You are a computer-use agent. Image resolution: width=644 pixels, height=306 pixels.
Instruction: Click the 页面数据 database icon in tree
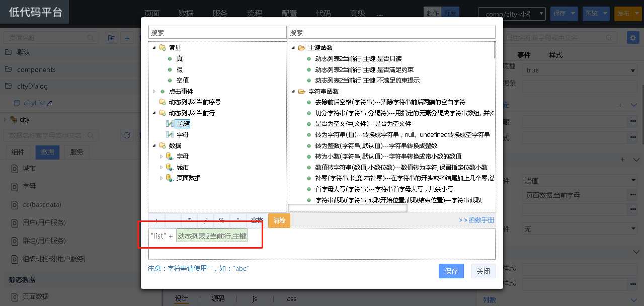(x=170, y=178)
